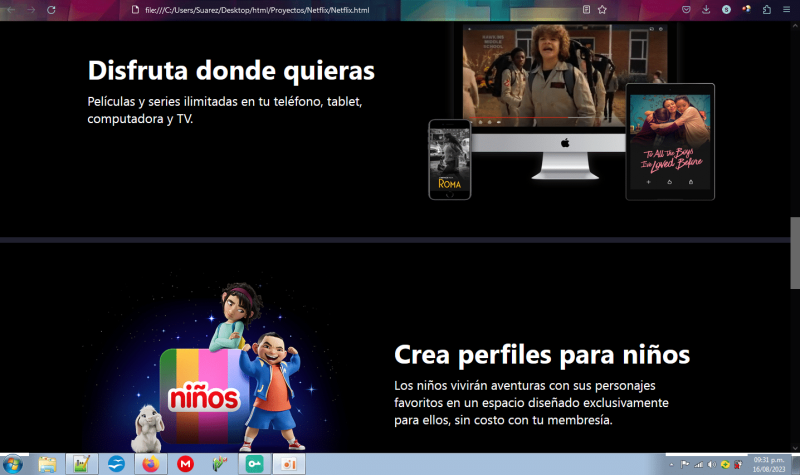Open the Firefox hamburger menu
The height and width of the screenshot is (475, 800).
point(786,9)
